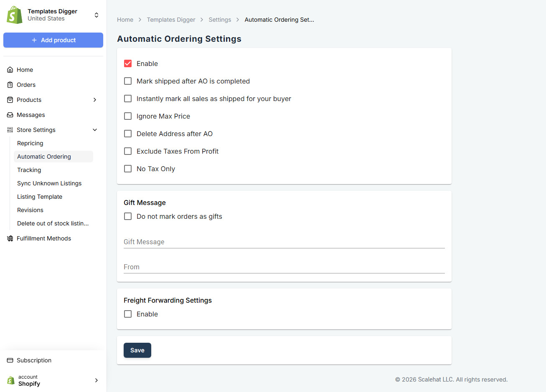Click the Freight Forwarding Settings title
Image resolution: width=546 pixels, height=392 pixels.
click(168, 300)
